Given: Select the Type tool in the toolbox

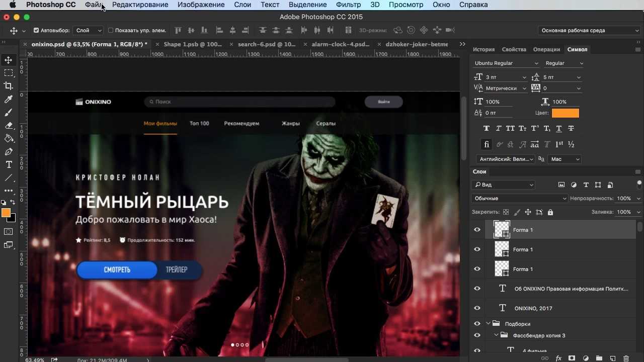Looking at the screenshot, I should (9, 164).
